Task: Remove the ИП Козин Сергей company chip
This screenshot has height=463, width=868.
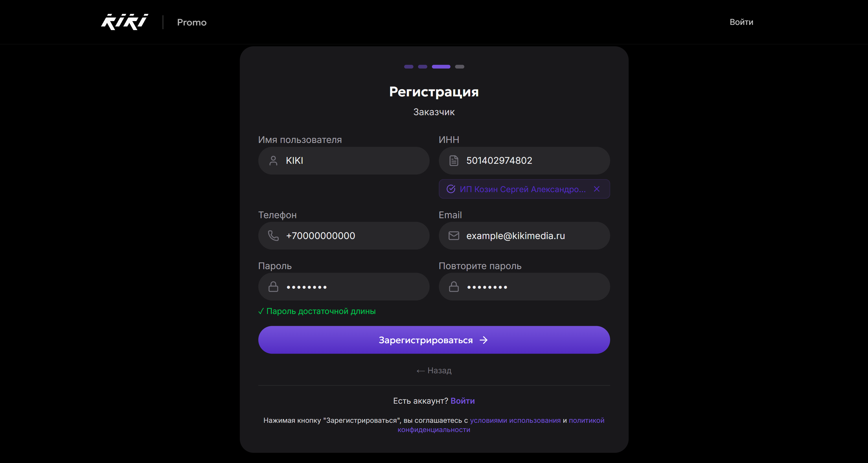Action: coord(596,189)
